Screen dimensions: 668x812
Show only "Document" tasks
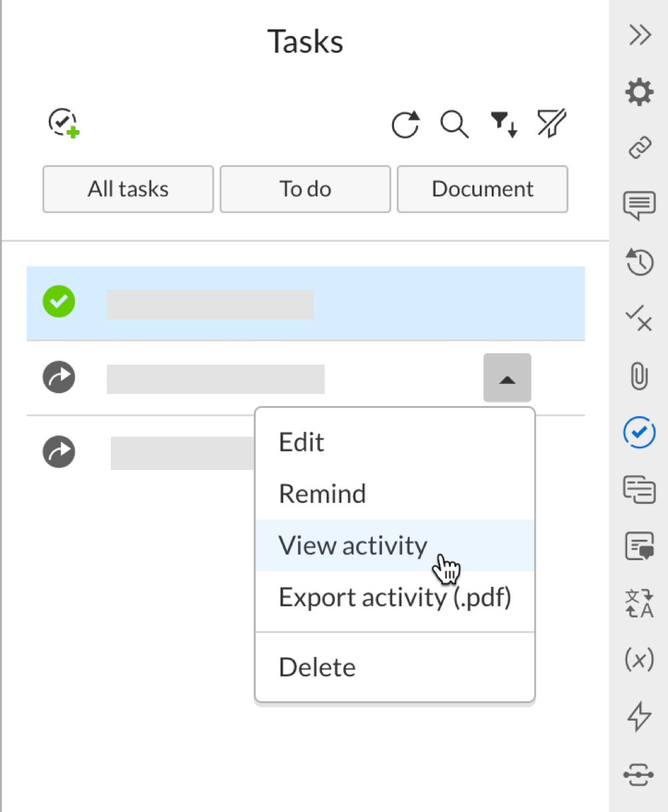tap(482, 189)
